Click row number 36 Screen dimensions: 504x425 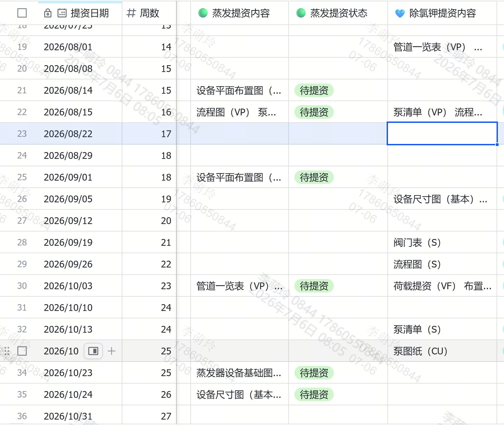[x=22, y=416]
